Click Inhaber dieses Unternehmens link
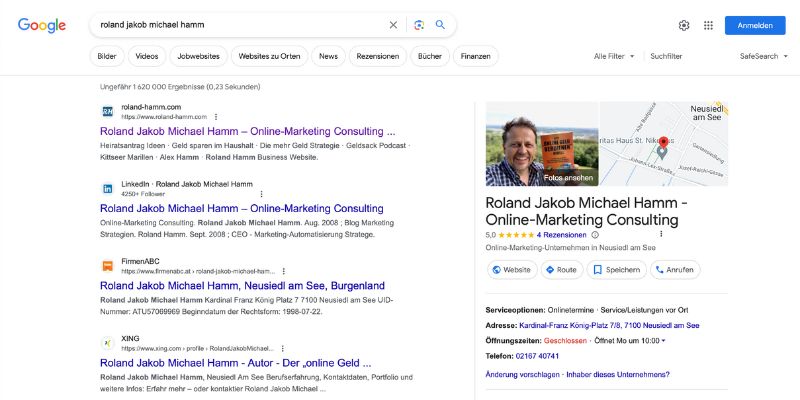This screenshot has height=400, width=800. point(618,374)
